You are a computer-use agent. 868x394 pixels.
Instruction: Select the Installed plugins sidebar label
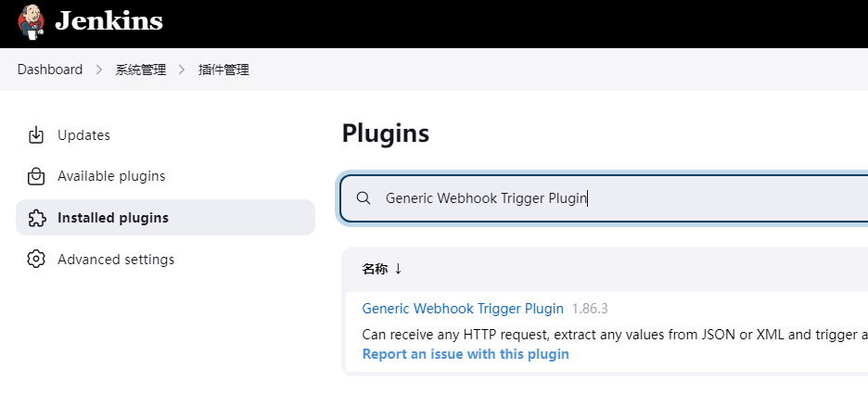coord(113,218)
